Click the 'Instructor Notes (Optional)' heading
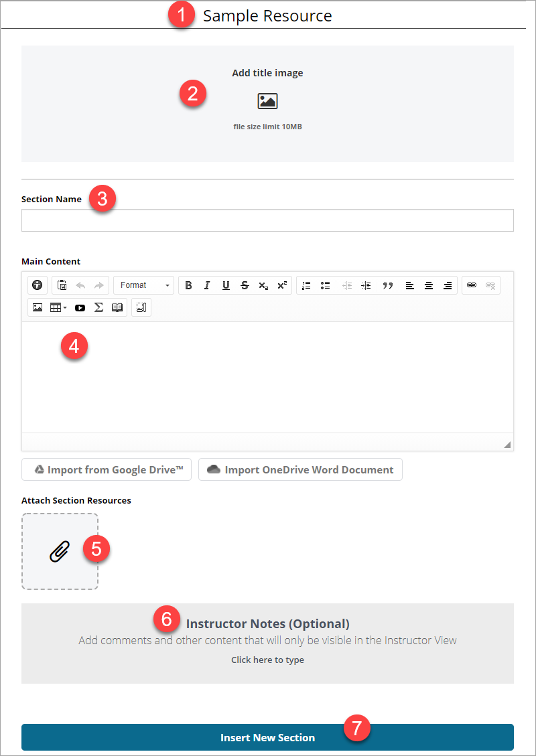536x756 pixels. coord(268,623)
